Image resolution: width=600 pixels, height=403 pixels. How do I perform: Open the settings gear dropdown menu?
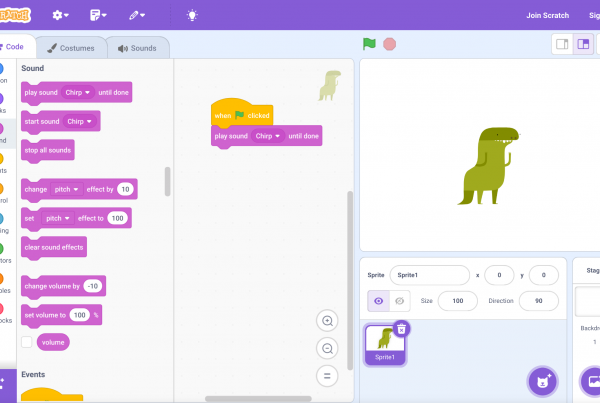60,15
